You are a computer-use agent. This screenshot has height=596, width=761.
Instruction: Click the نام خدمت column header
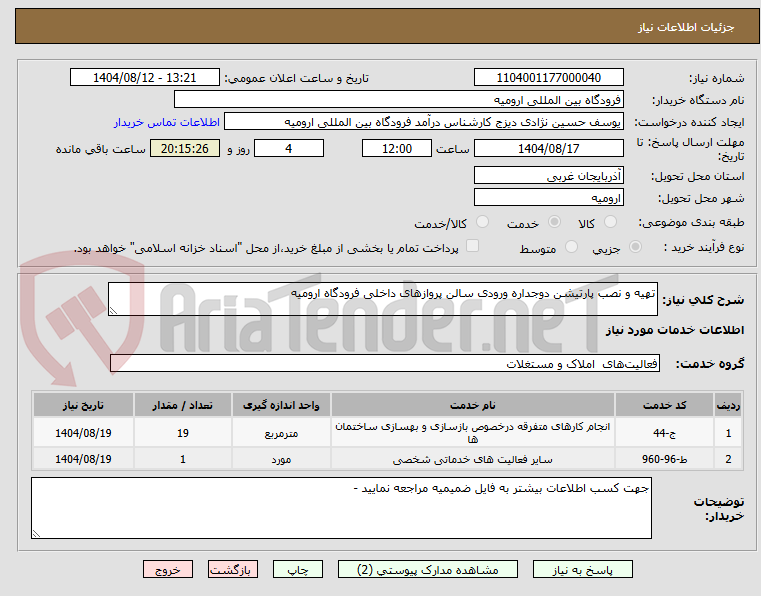(473, 405)
